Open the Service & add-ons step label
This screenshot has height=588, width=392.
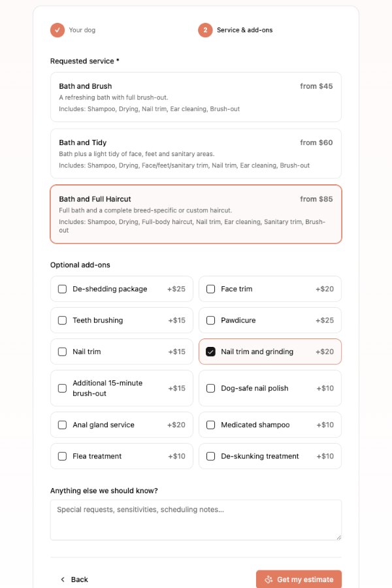tap(244, 30)
